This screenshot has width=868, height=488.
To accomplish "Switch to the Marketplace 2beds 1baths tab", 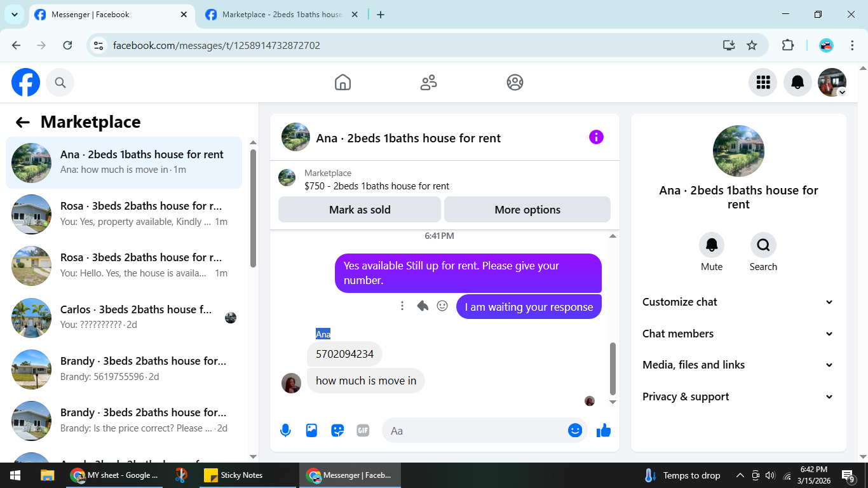I will pos(283,15).
